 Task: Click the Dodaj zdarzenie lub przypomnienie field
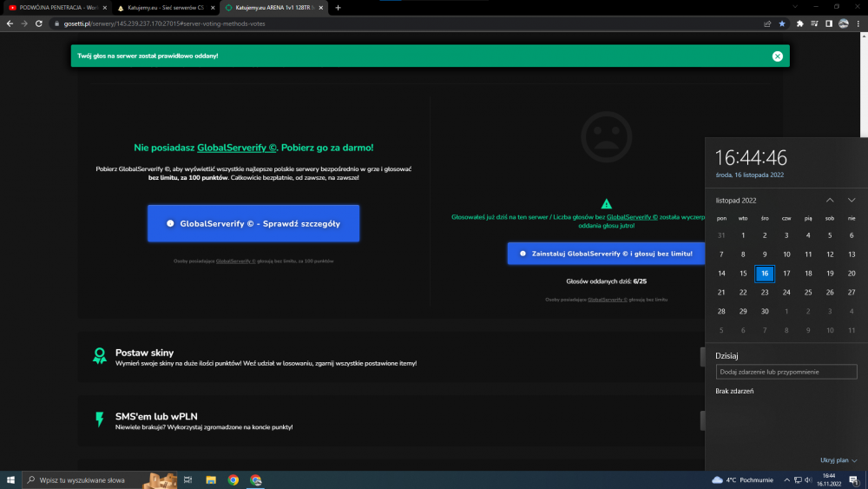coord(786,372)
